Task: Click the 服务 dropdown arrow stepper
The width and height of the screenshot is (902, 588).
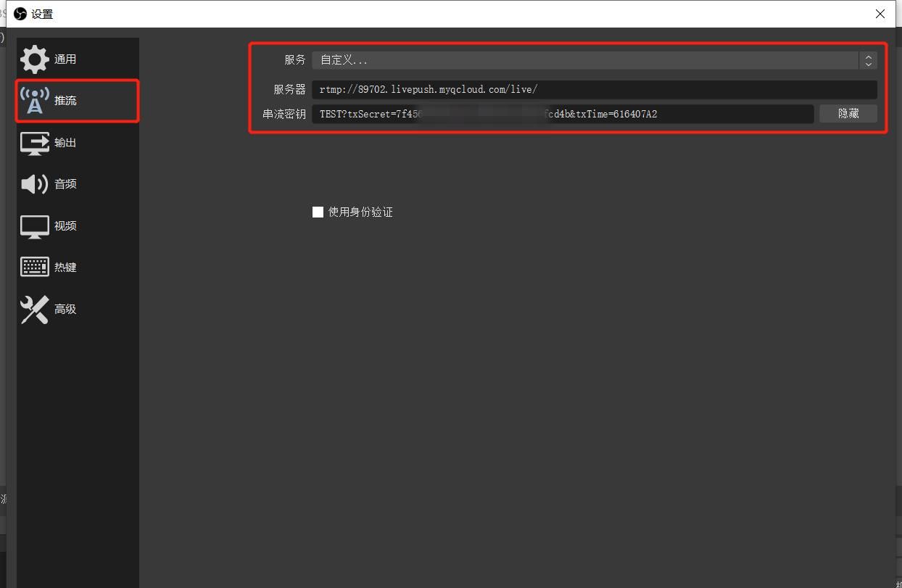Action: coord(868,60)
